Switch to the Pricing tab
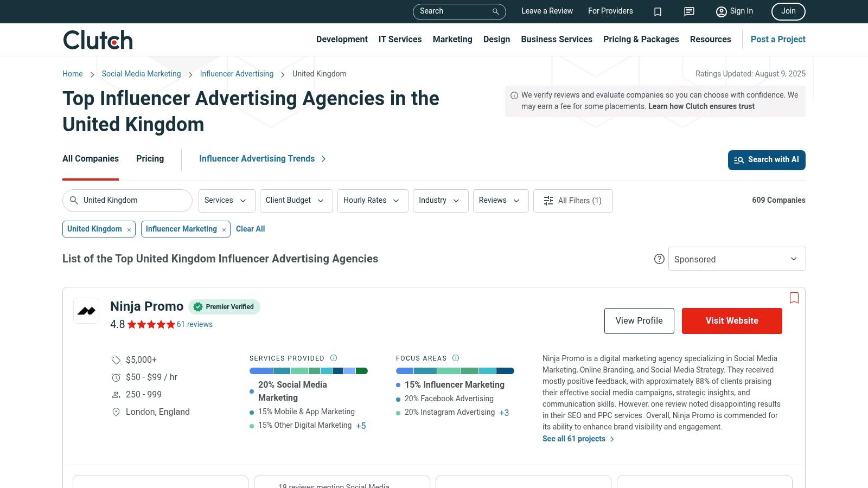This screenshot has width=868, height=488. [150, 159]
